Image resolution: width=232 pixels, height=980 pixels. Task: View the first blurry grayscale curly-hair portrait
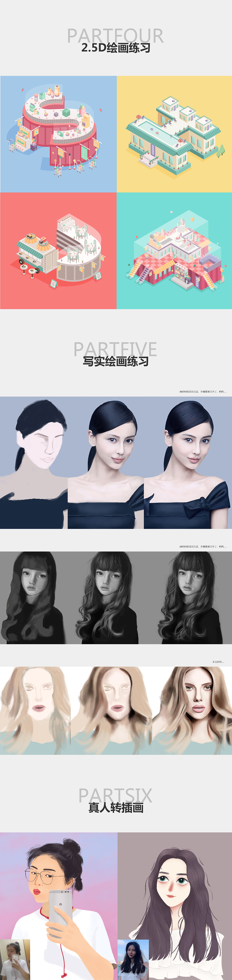point(34,598)
